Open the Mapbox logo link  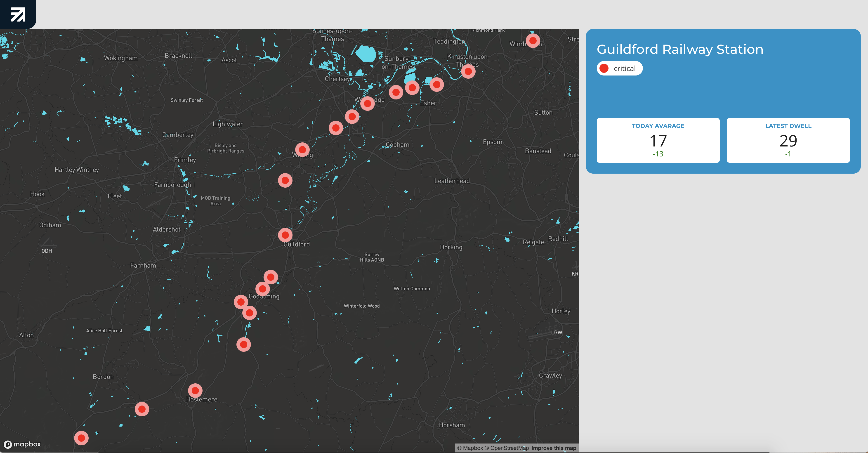tap(22, 444)
